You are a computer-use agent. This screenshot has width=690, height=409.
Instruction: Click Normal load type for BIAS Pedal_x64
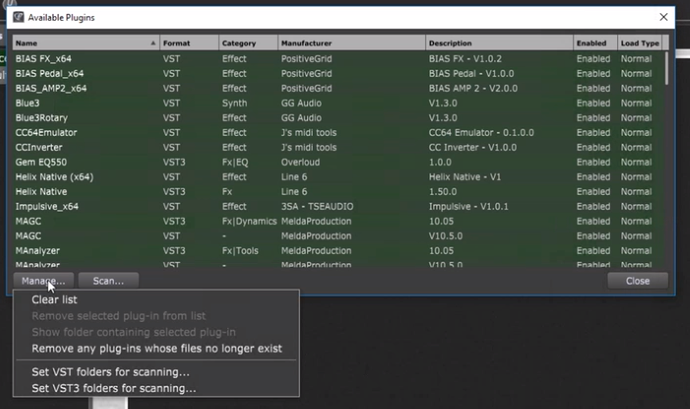(636, 74)
